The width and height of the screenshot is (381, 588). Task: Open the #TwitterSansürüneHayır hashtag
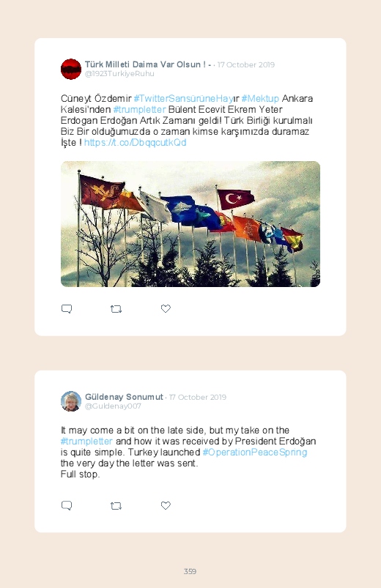point(186,99)
